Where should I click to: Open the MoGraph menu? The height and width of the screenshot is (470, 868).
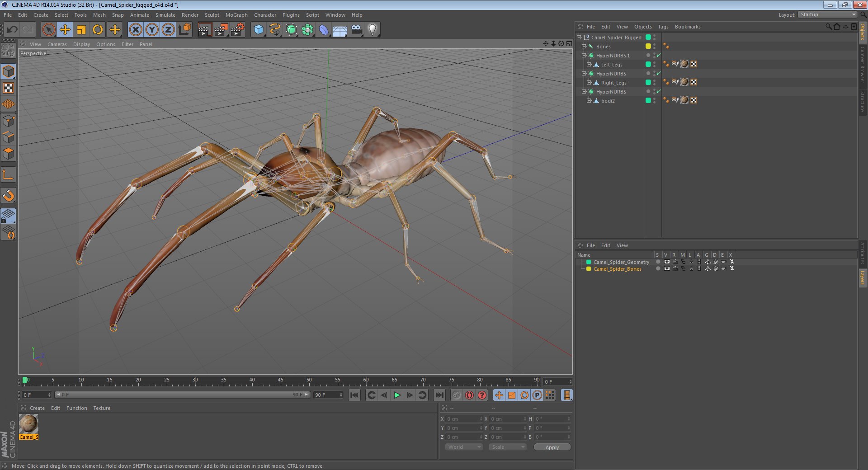tap(236, 15)
